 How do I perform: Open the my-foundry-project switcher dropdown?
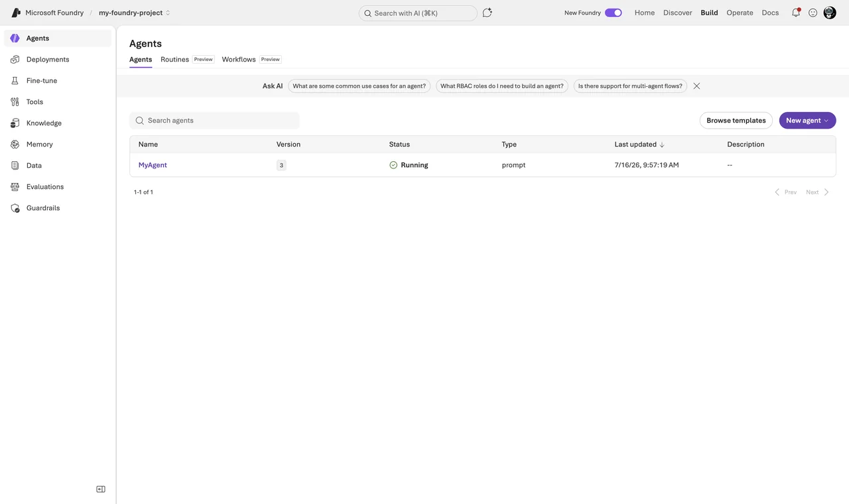[x=135, y=13]
